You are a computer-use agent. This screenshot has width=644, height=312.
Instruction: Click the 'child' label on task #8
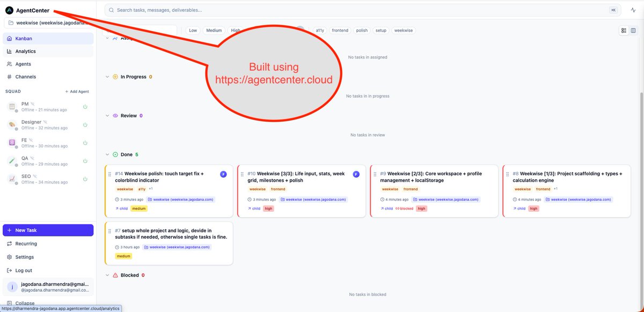(x=521, y=209)
